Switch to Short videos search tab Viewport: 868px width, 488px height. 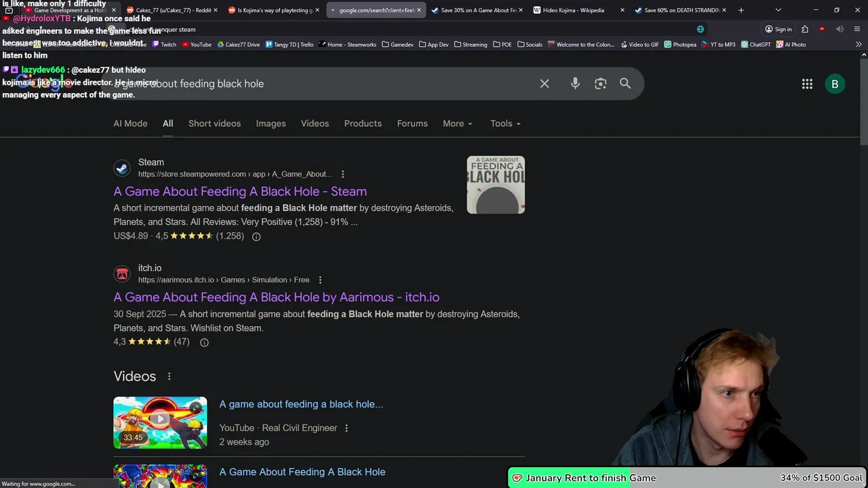point(214,123)
